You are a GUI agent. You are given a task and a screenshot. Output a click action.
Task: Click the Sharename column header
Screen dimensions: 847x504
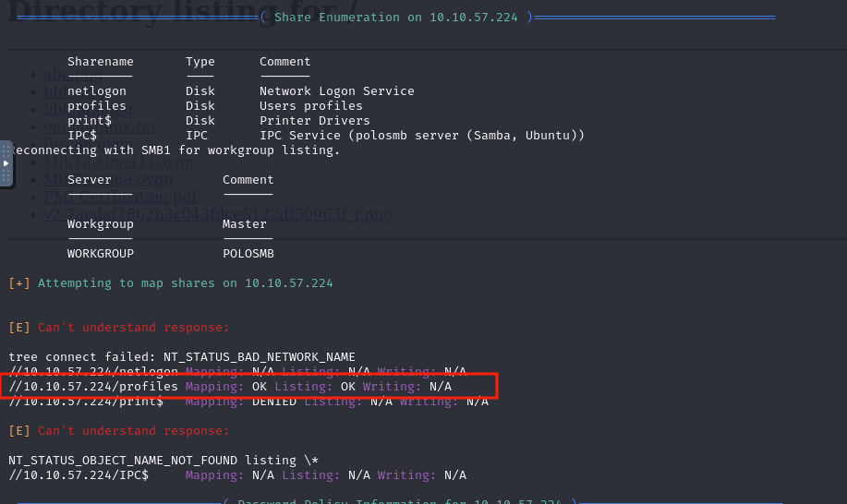[x=100, y=62]
